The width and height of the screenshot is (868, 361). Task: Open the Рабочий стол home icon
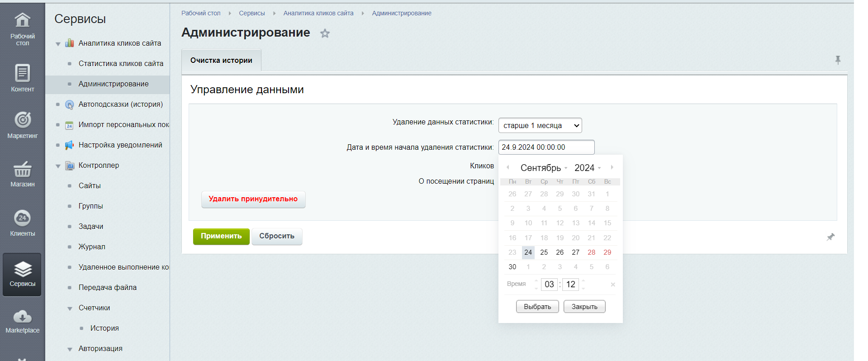click(x=22, y=20)
